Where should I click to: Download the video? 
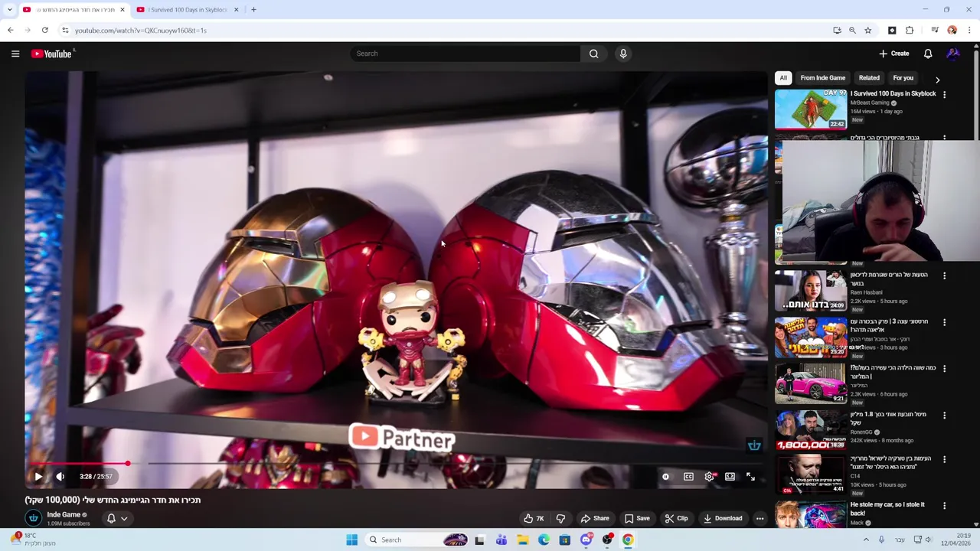[723, 518]
